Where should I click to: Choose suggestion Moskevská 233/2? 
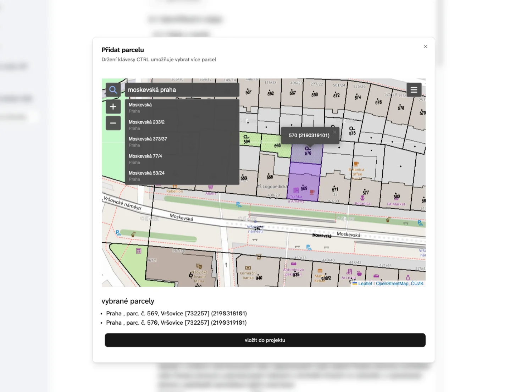[x=182, y=125]
